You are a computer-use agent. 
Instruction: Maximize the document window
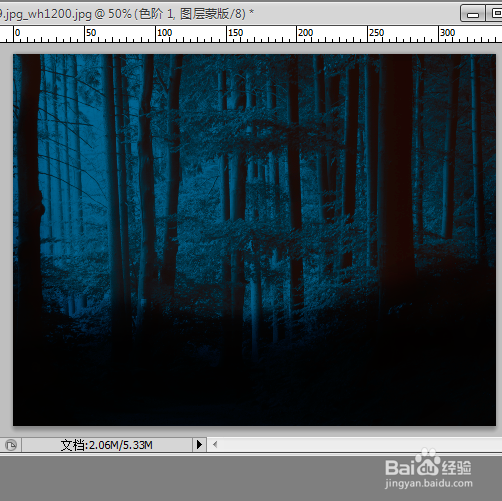pos(494,14)
